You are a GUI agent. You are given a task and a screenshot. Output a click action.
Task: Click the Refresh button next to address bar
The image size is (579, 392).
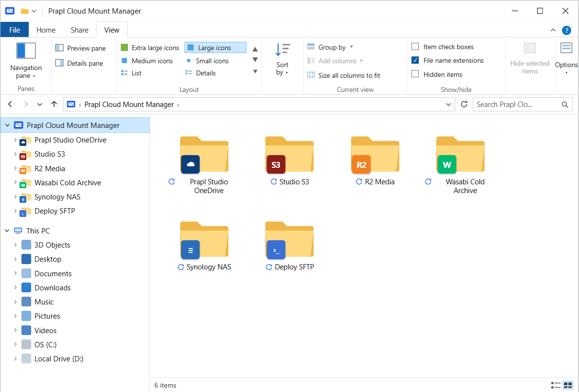(x=464, y=105)
